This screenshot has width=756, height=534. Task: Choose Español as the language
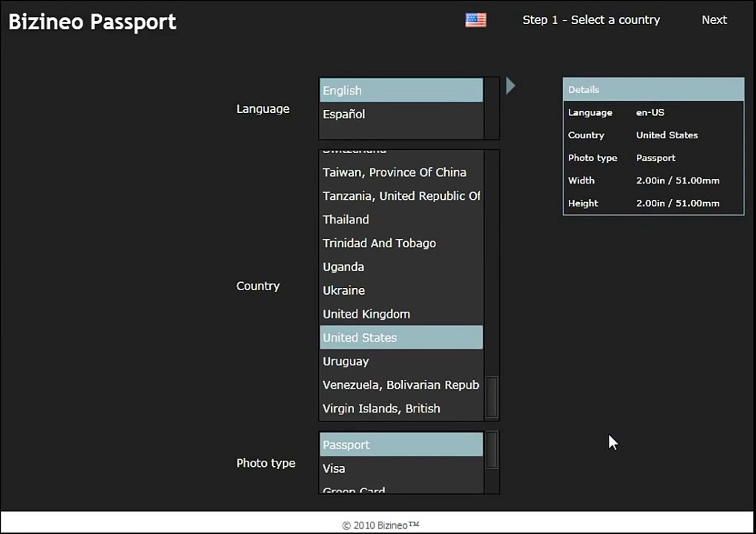(x=401, y=114)
